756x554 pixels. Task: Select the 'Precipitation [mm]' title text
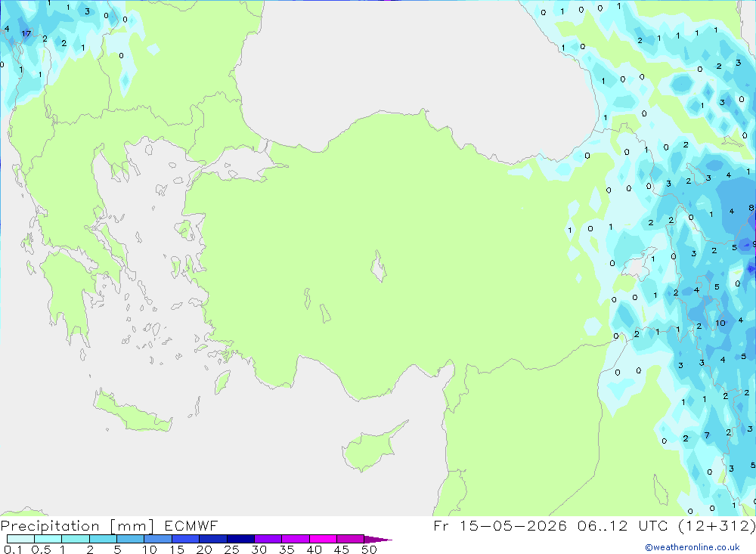(77, 526)
